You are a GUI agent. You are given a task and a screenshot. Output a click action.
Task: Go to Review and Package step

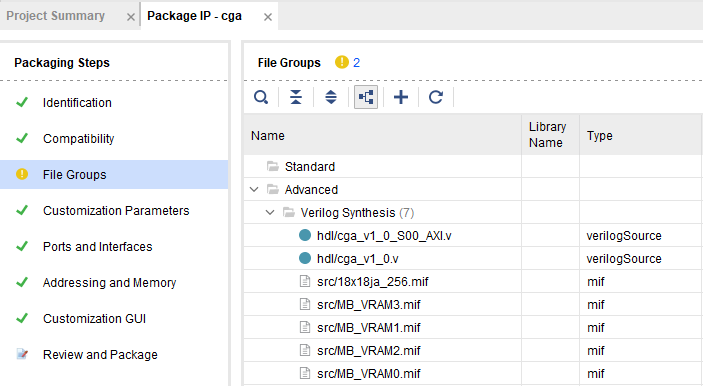tap(100, 355)
